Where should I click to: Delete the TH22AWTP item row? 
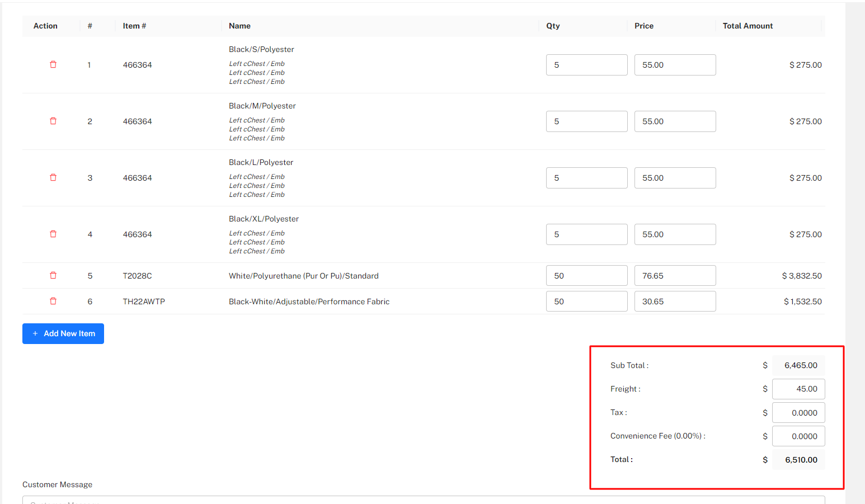[53, 302]
